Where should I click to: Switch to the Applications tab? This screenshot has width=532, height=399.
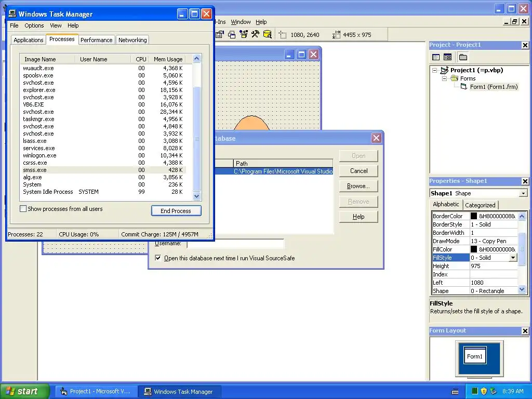pos(29,39)
